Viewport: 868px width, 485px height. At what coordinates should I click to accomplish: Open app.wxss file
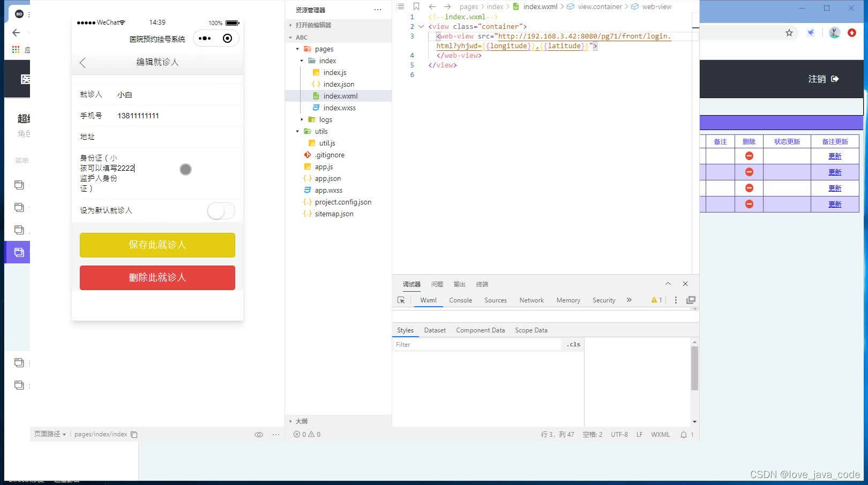click(328, 191)
